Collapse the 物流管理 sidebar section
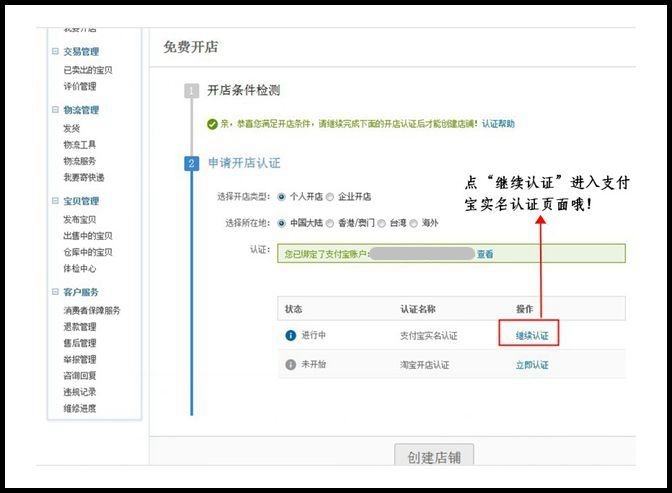 (56, 110)
